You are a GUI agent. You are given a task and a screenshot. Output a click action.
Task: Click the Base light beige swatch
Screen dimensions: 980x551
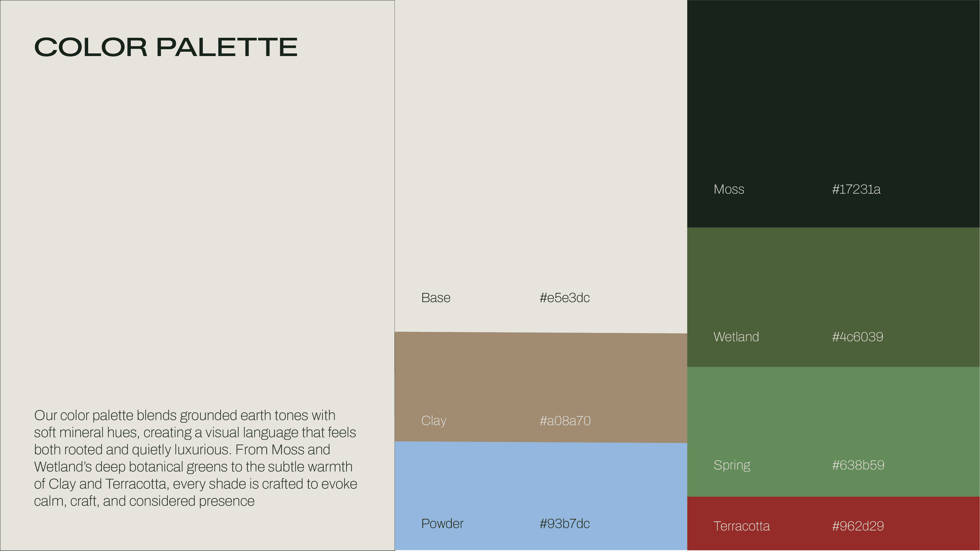point(540,152)
